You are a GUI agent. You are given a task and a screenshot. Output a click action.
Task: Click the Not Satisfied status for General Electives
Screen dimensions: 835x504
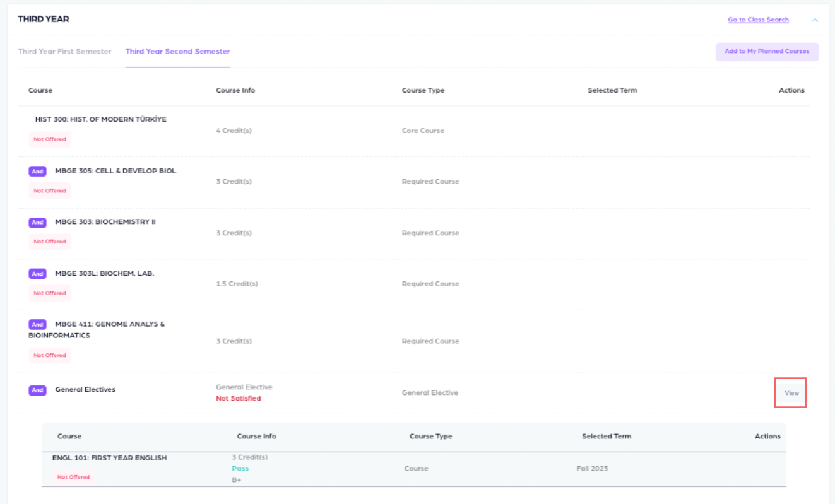point(238,399)
